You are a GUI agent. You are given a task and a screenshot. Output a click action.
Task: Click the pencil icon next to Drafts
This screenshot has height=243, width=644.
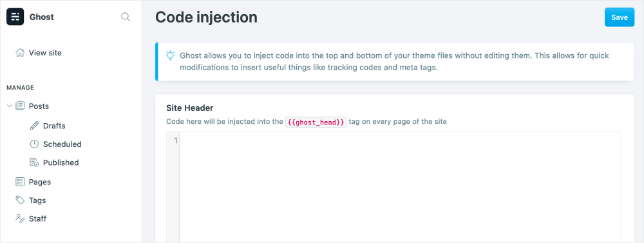(x=35, y=126)
